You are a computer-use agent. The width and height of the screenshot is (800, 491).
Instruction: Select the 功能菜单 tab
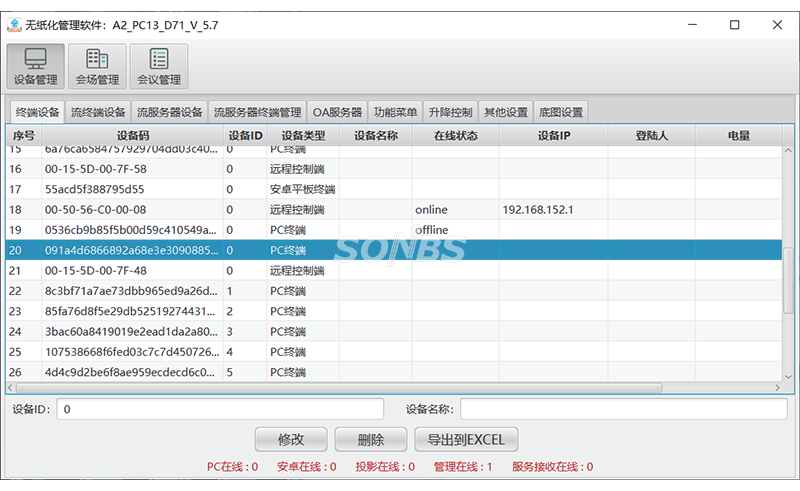tap(394, 112)
